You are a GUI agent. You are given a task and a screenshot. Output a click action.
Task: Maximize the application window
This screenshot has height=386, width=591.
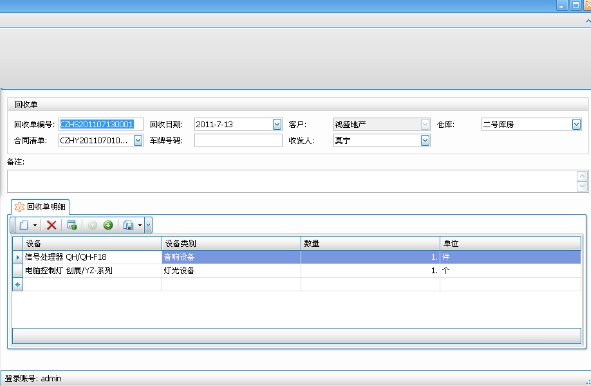pos(576,5)
